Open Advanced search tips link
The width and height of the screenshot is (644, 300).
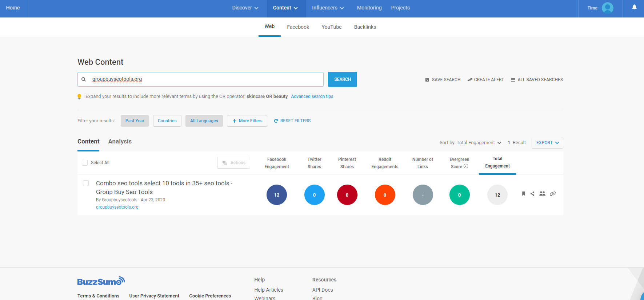tap(312, 96)
